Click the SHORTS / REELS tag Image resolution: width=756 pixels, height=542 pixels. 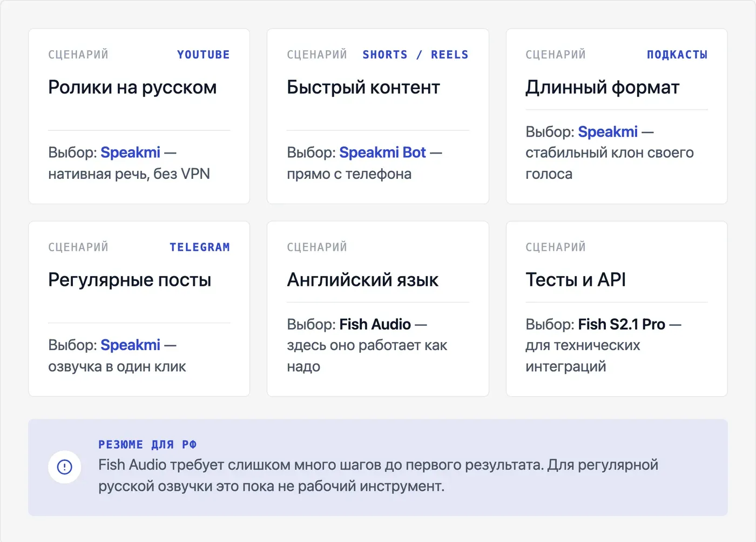pyautogui.click(x=415, y=55)
